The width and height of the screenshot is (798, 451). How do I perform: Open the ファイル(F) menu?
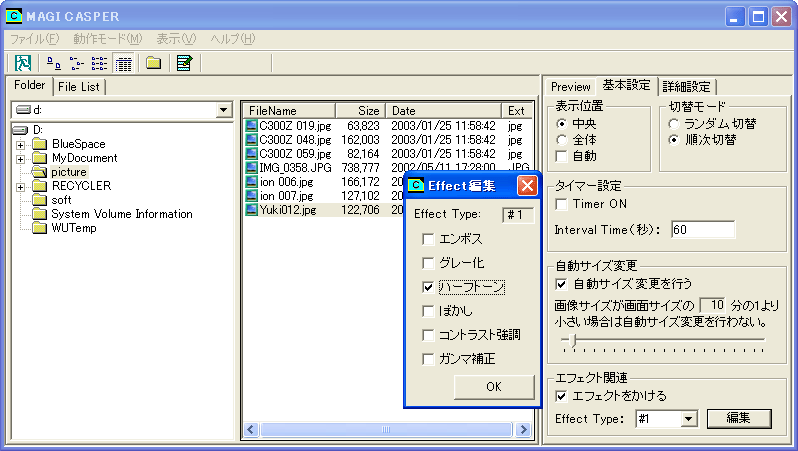[x=35, y=39]
